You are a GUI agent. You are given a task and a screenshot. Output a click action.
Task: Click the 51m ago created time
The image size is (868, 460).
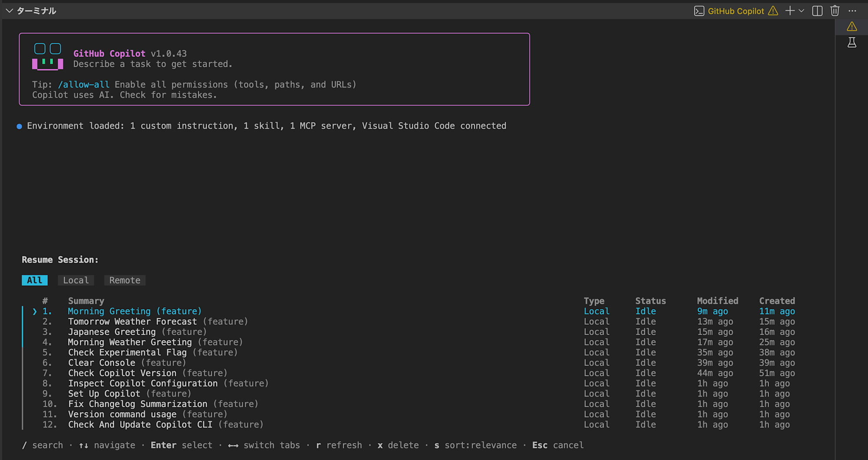coord(777,373)
